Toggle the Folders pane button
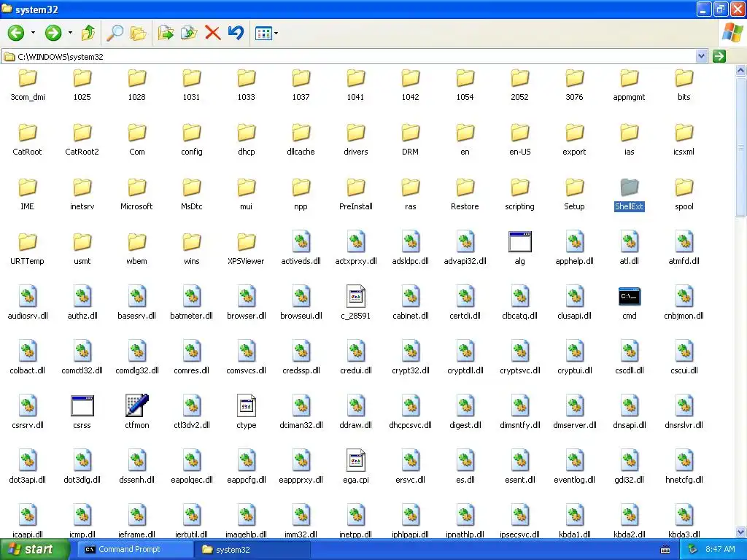This screenshot has height=560, width=747. (x=138, y=33)
